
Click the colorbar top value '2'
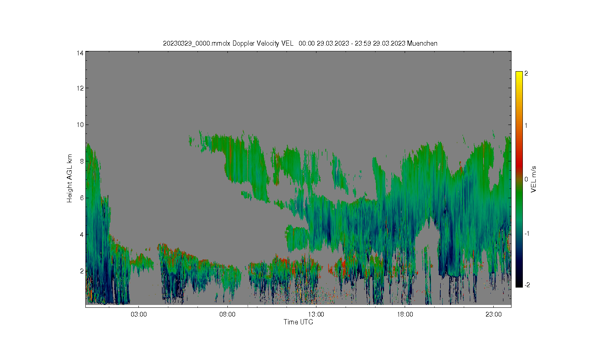(x=526, y=74)
